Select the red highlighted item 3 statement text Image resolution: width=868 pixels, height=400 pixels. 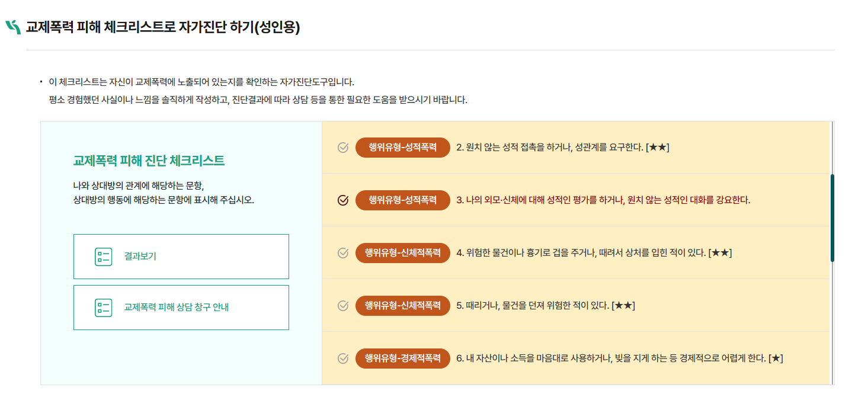(x=603, y=200)
